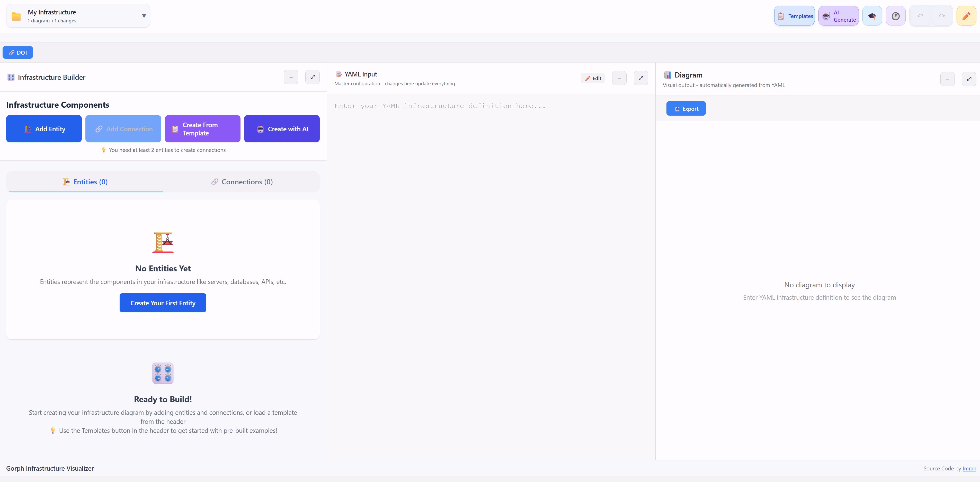The image size is (980, 482).
Task: Collapse the Infrastructure Builder panel
Action: click(291, 77)
